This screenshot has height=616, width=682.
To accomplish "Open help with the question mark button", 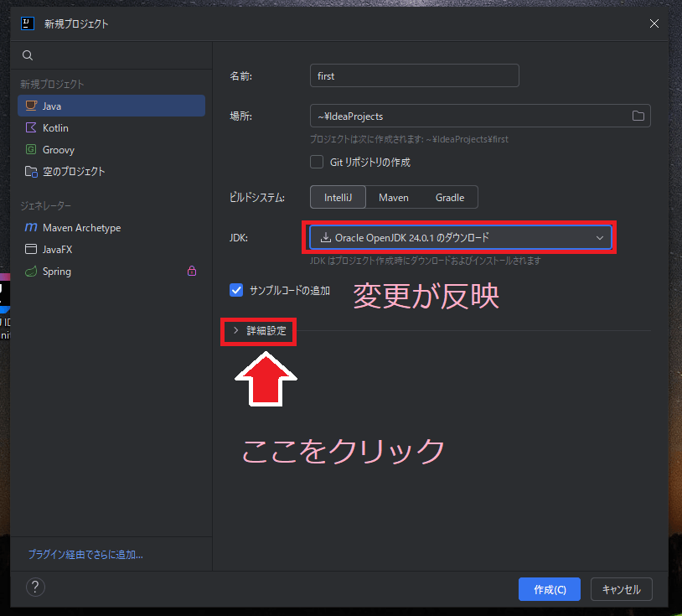I will click(x=35, y=588).
